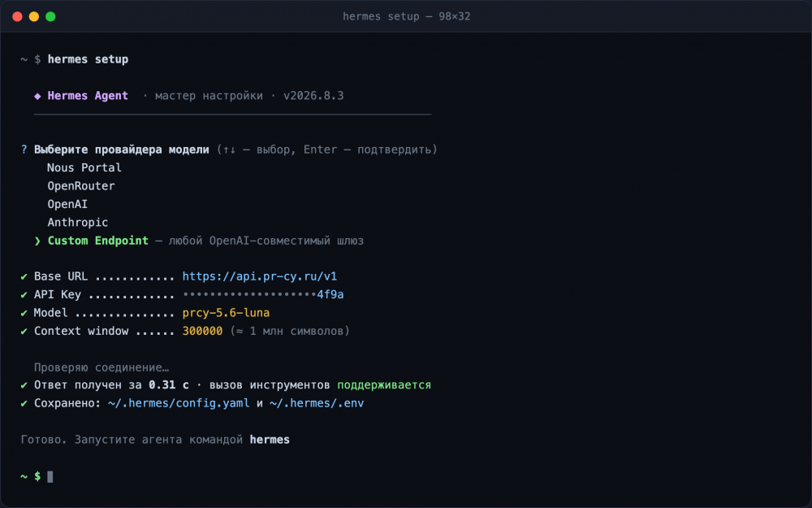Screen dimensions: 812x508
Task: Click the note '≈ 1 млн символов'
Action: [291, 332]
